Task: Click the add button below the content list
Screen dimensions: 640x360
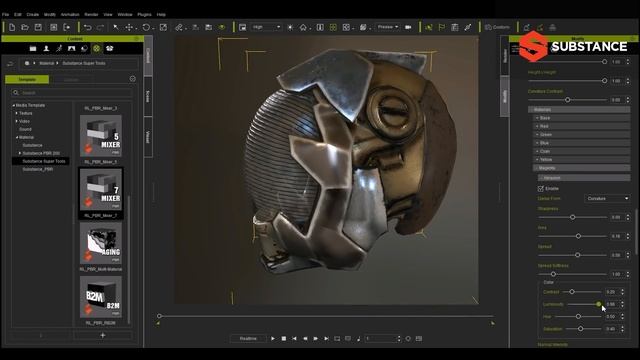Action: 102,336
